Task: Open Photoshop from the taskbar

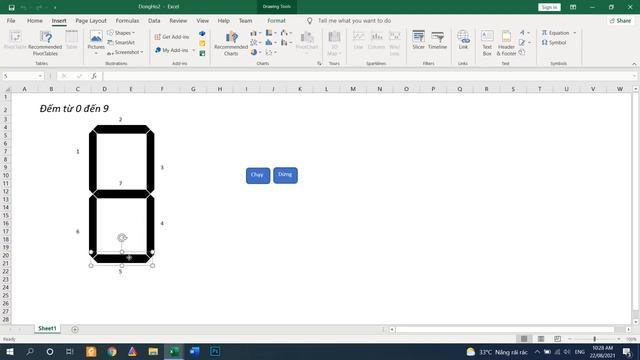Action: click(215, 351)
